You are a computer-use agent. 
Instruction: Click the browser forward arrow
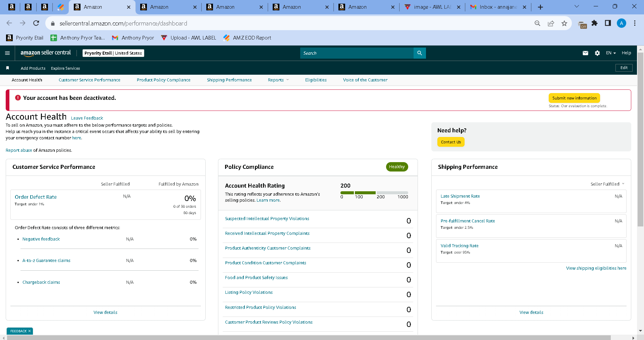click(22, 23)
